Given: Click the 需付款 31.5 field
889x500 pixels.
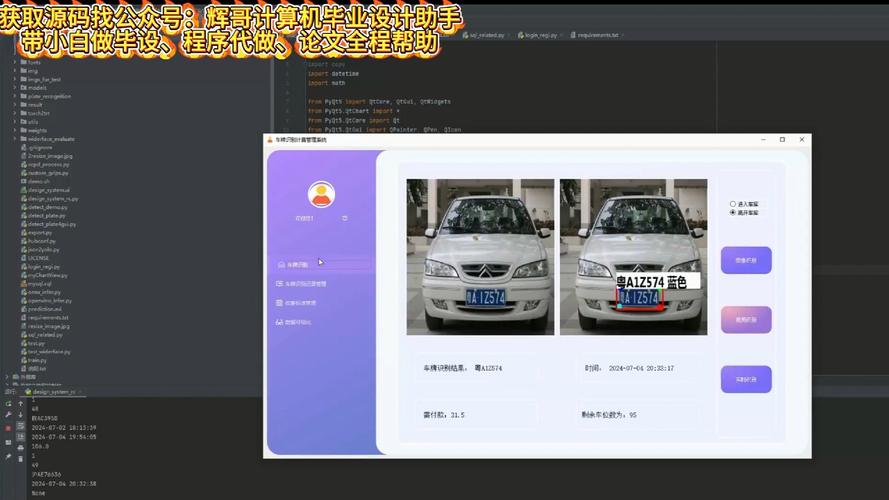Looking at the screenshot, I should (477, 415).
